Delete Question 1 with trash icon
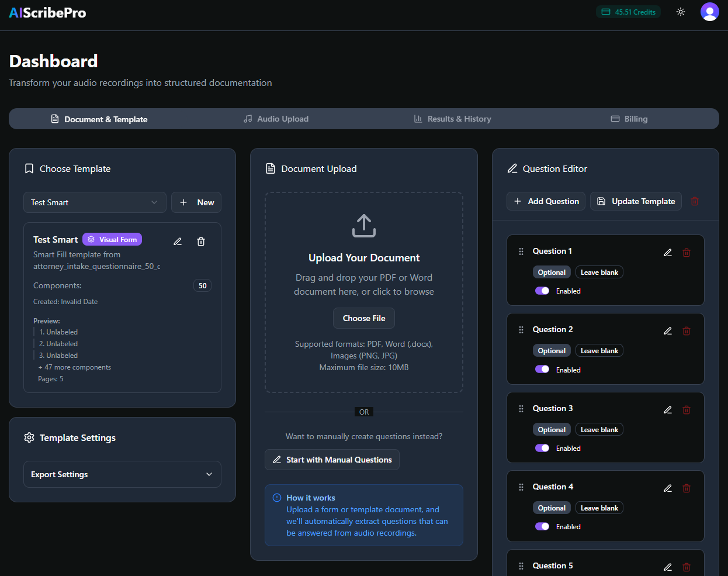This screenshot has height=576, width=728. [687, 253]
